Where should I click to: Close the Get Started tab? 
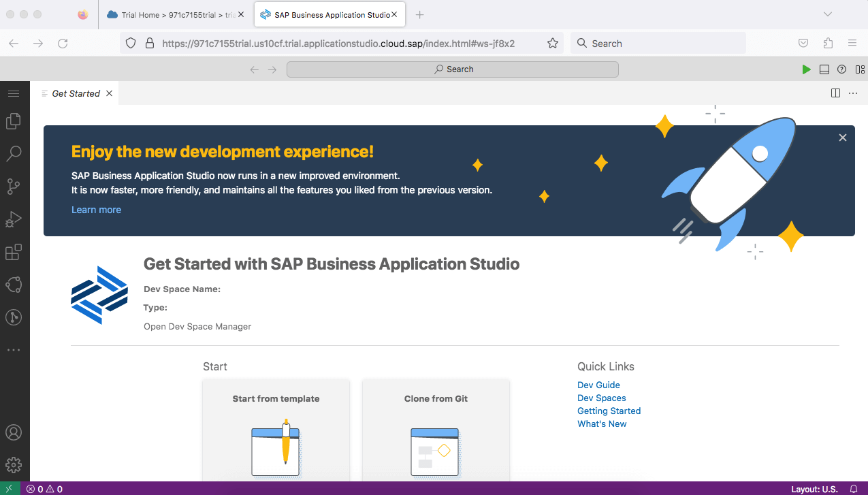(x=109, y=93)
